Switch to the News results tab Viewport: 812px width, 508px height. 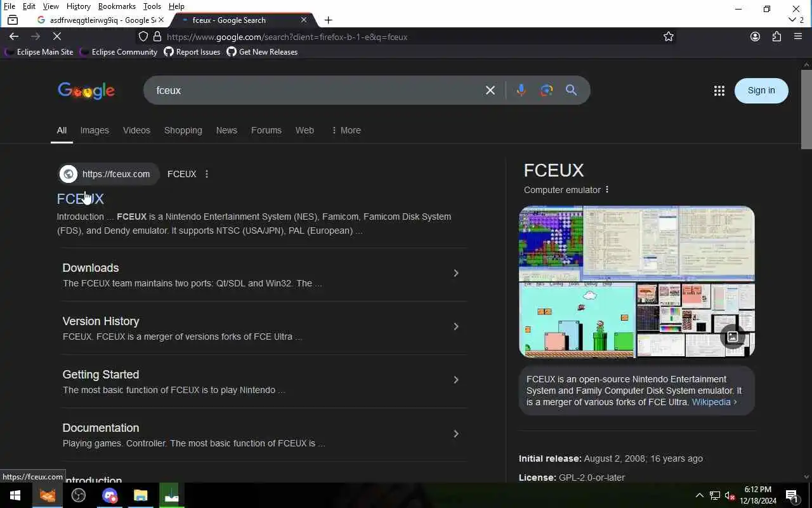point(226,130)
